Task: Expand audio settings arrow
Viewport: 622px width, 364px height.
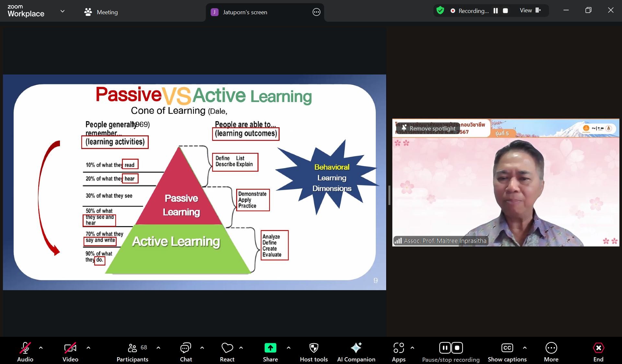Action: 41,348
